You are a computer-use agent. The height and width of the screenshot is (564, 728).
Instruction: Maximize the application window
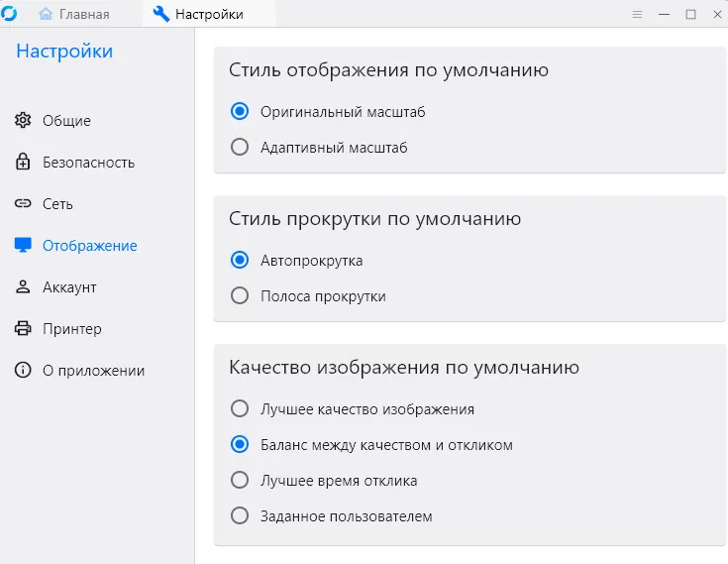tap(690, 14)
